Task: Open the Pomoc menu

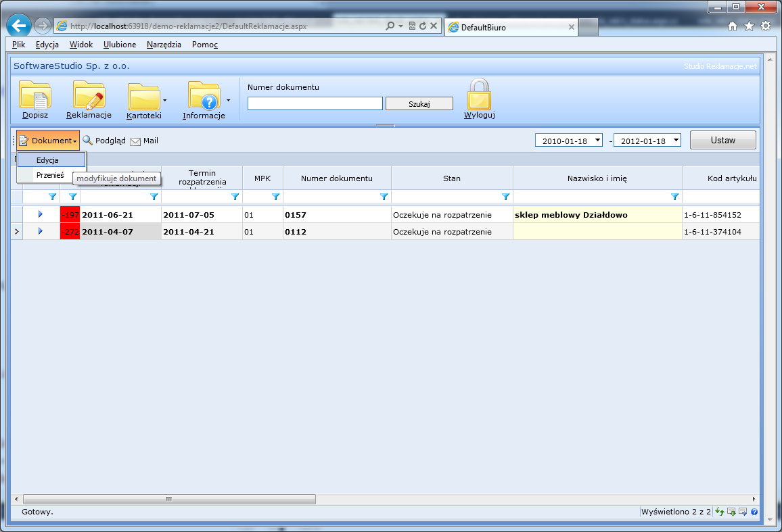Action: coord(205,45)
